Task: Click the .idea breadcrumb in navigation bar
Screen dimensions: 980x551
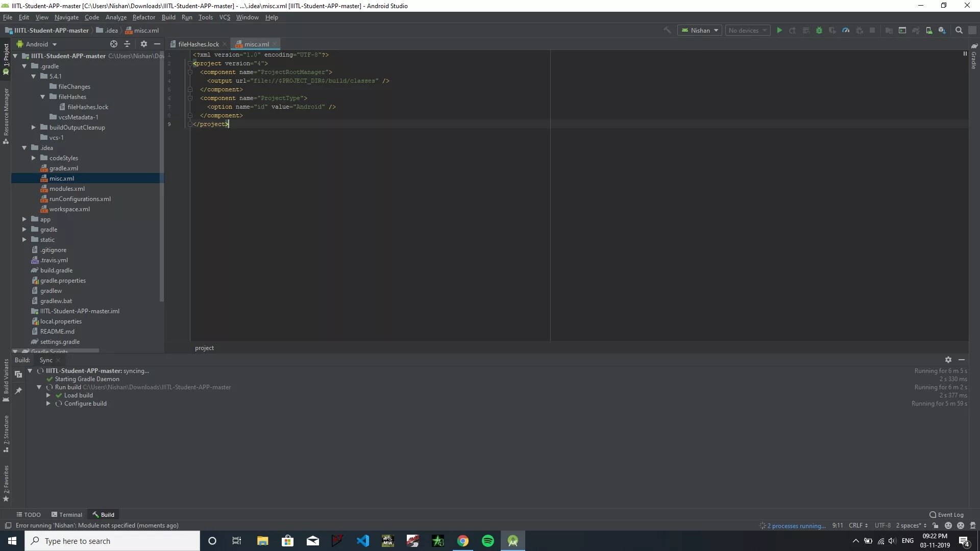Action: (107, 31)
